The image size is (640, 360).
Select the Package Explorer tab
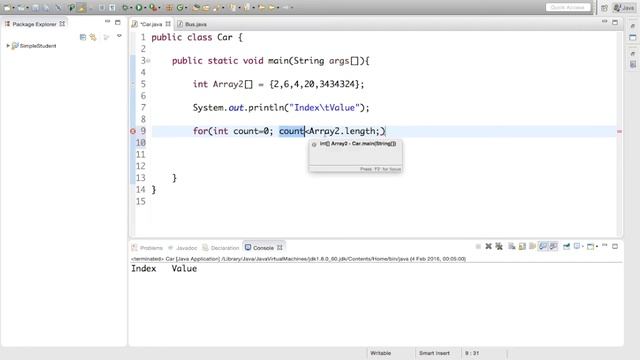coord(34,24)
